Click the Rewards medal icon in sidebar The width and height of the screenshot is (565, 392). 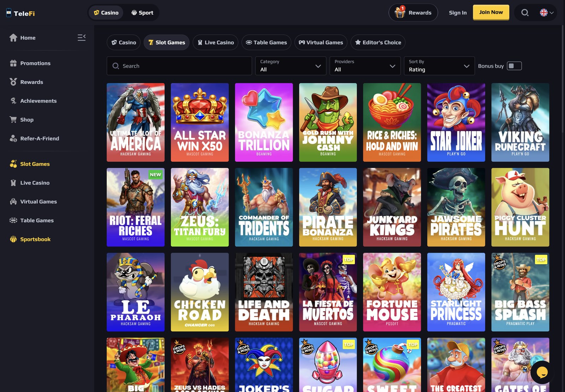pyautogui.click(x=13, y=82)
